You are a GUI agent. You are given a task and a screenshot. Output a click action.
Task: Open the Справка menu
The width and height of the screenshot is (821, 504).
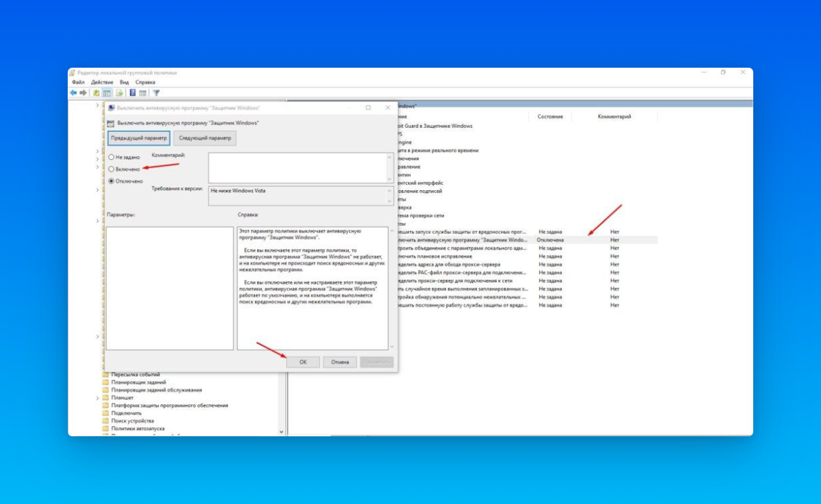click(x=145, y=82)
